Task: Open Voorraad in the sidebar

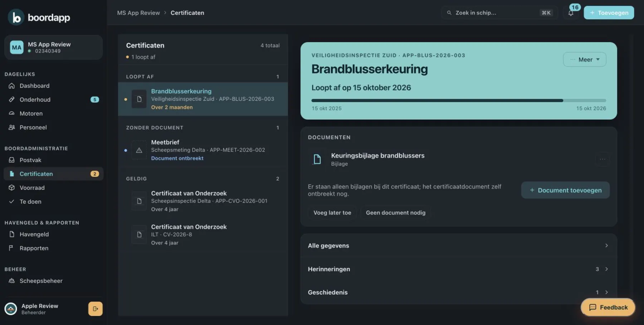Action: (x=53, y=188)
